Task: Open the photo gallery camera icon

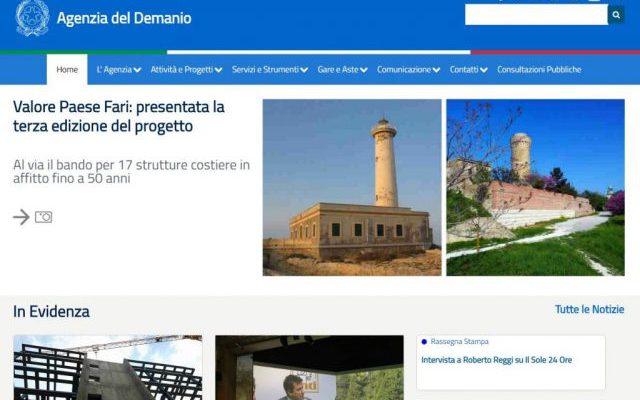Action: [44, 217]
